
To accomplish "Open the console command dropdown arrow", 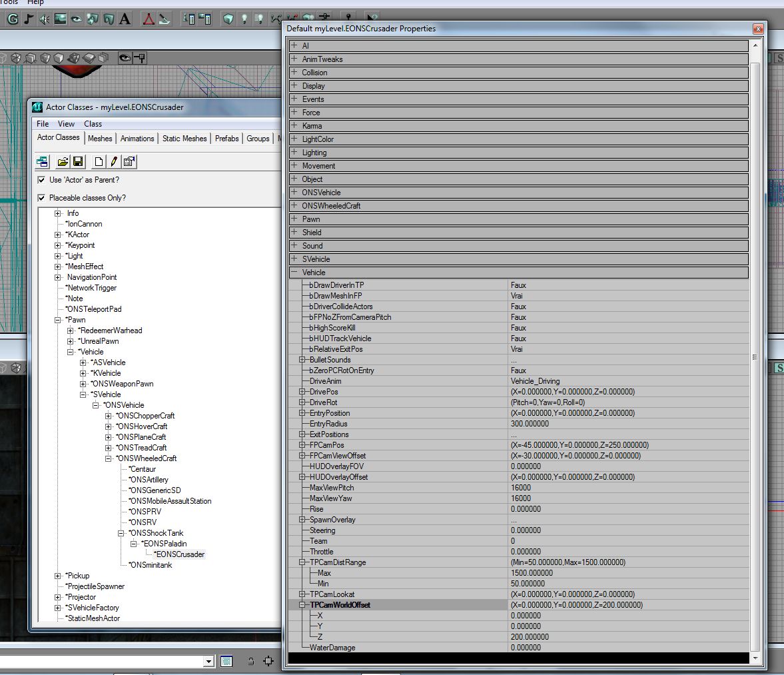I will (208, 662).
